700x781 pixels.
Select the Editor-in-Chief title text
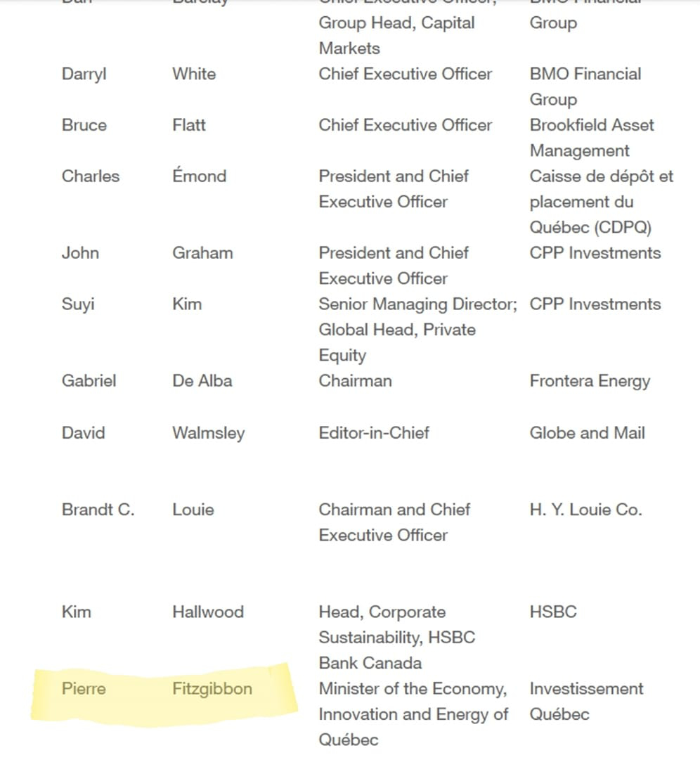coord(374,433)
